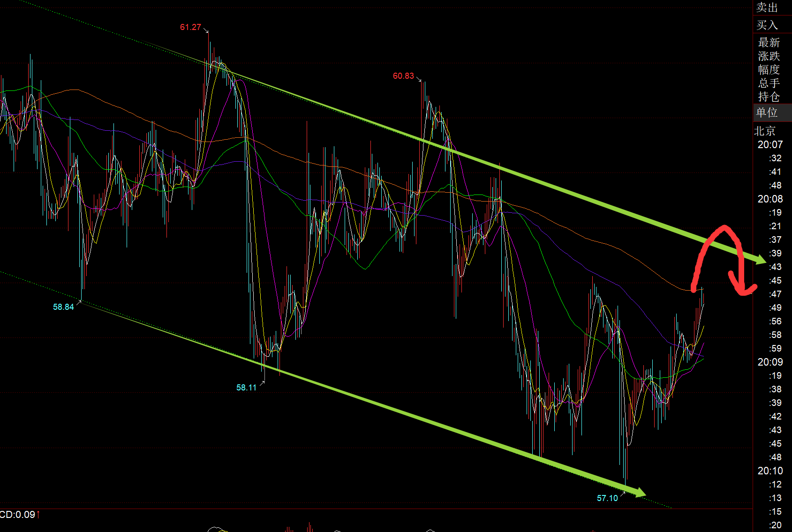Viewport: 792px width, 532px height.
Task: Click the 北京 time column header
Action: pyautogui.click(x=765, y=131)
